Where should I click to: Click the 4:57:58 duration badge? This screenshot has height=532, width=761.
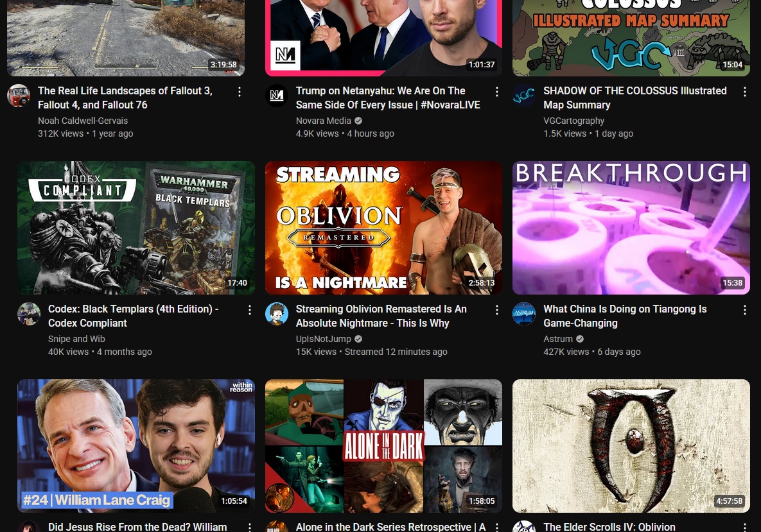point(729,501)
